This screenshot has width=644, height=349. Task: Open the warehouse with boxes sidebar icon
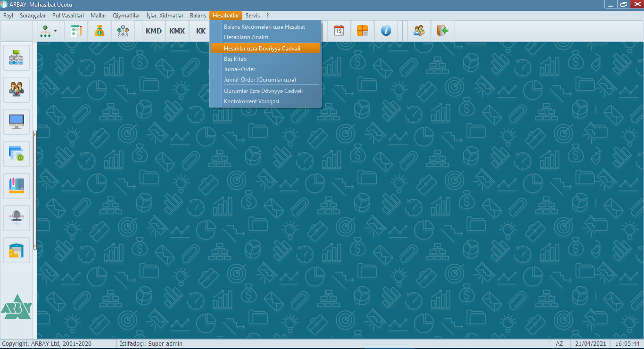[17, 250]
